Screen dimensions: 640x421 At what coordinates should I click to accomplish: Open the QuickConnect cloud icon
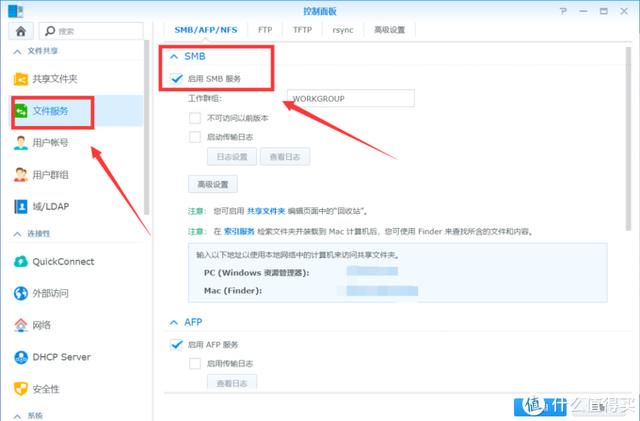pyautogui.click(x=20, y=261)
